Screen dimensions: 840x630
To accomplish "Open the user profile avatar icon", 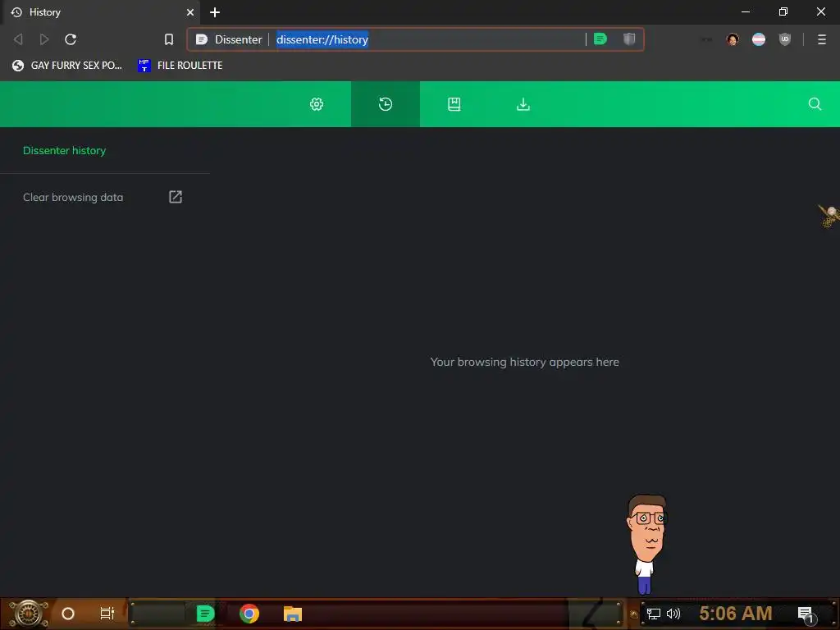I will click(x=733, y=39).
